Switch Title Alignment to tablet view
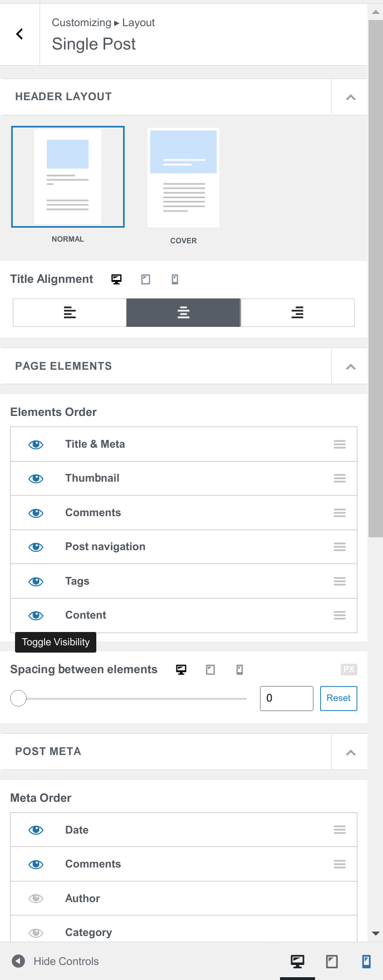Image resolution: width=383 pixels, height=980 pixels. [x=145, y=279]
